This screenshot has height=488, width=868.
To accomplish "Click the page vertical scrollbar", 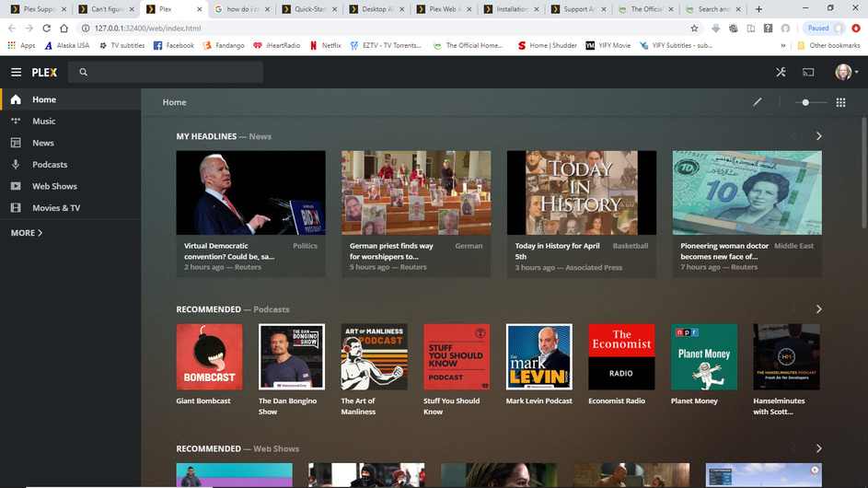I will click(x=864, y=173).
